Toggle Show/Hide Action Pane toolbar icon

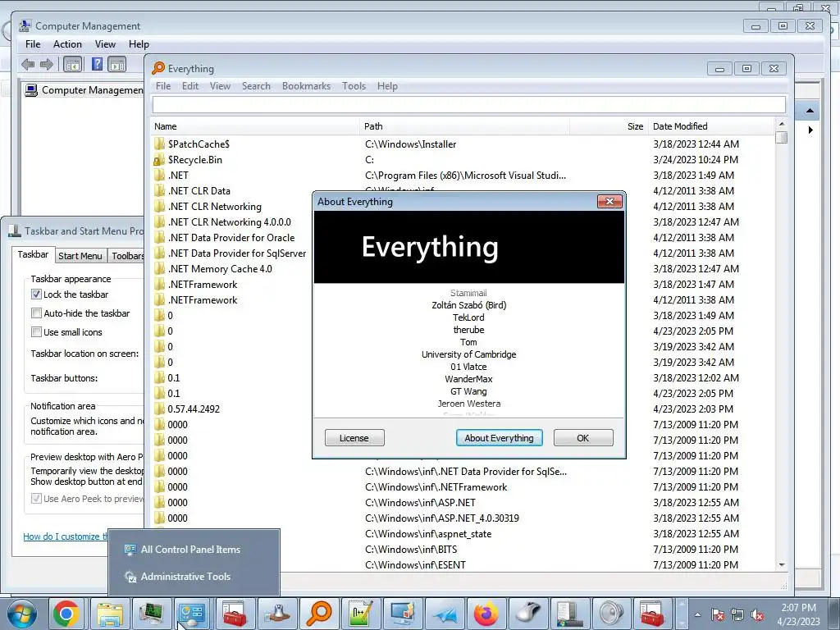(x=116, y=65)
